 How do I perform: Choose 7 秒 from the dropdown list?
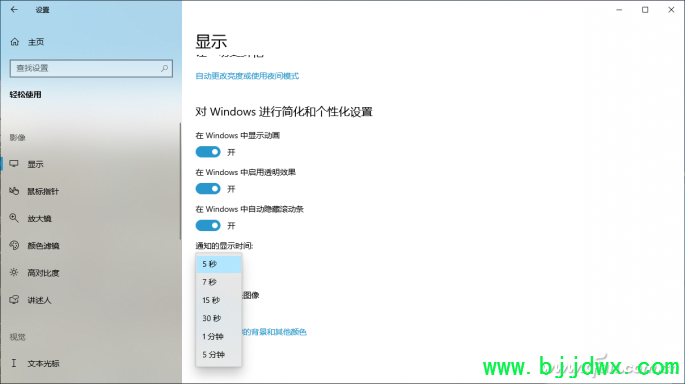pyautogui.click(x=219, y=282)
